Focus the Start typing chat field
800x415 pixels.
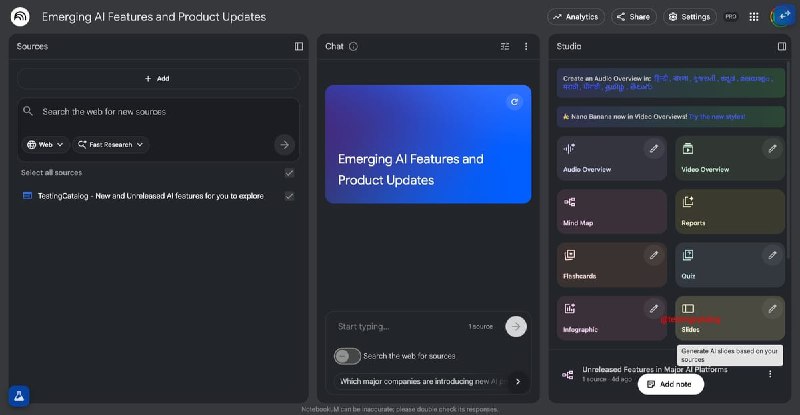(x=401, y=327)
